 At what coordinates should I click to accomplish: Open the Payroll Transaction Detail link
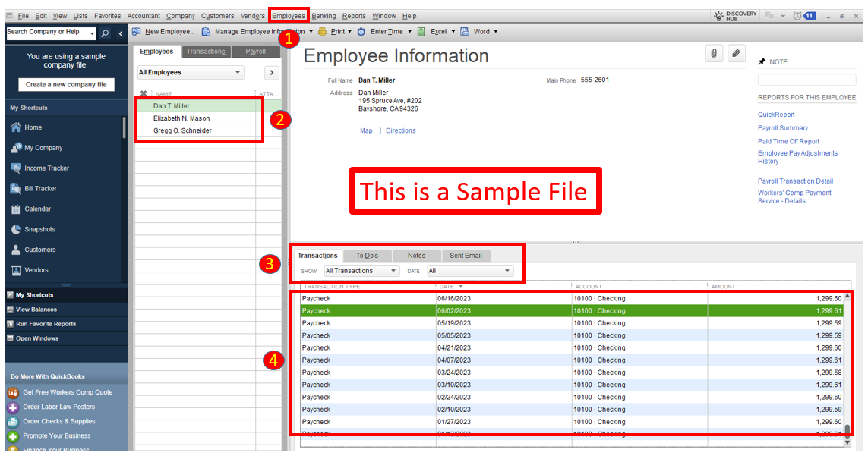[795, 181]
